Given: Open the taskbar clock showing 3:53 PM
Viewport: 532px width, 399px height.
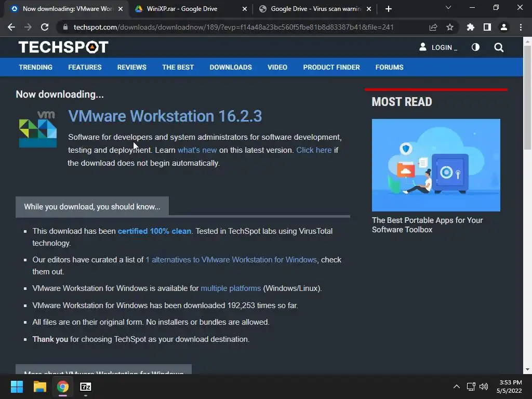Looking at the screenshot, I should (x=509, y=387).
